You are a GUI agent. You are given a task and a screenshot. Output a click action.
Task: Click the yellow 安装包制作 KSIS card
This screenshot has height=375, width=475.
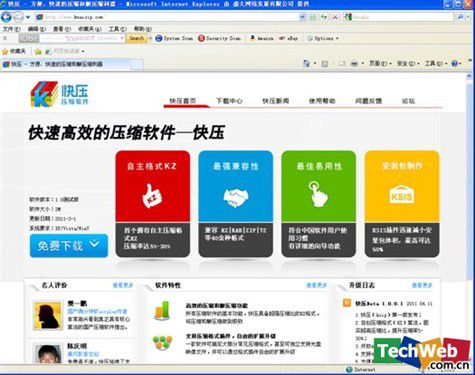402,204
